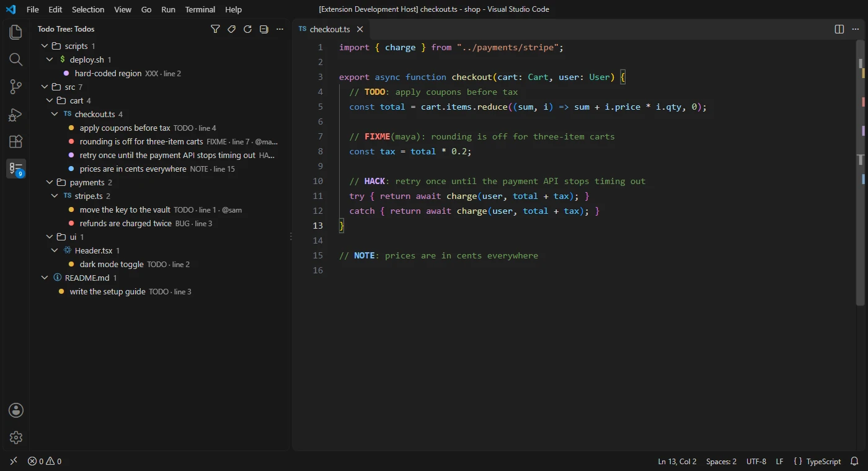Open the Explorer view in the activity bar

click(x=16, y=32)
